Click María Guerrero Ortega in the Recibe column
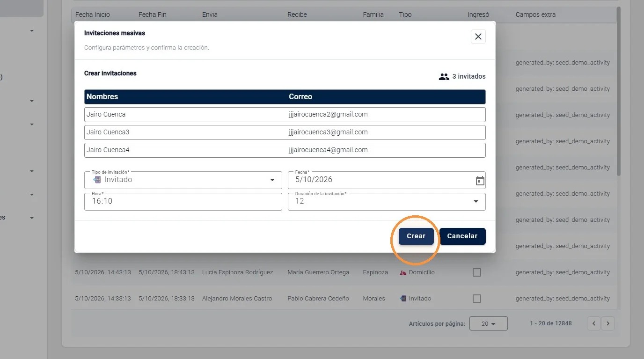The width and height of the screenshot is (644, 359). coord(318,272)
